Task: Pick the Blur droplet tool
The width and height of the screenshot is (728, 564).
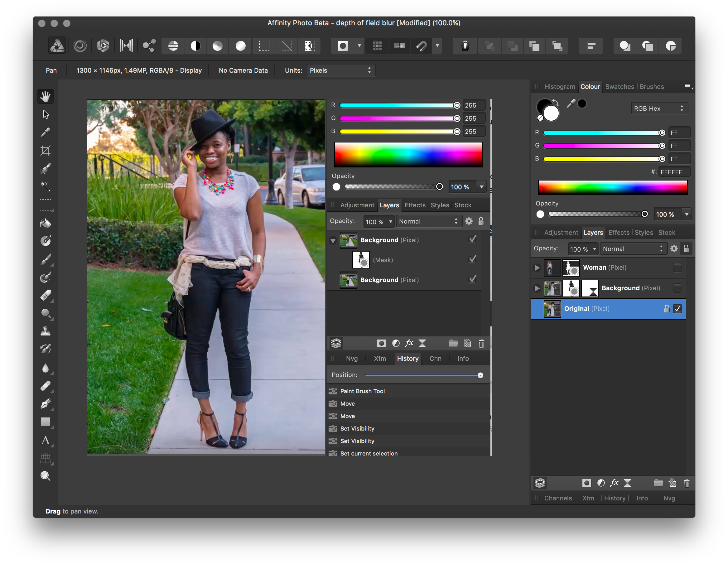Action: click(x=46, y=368)
